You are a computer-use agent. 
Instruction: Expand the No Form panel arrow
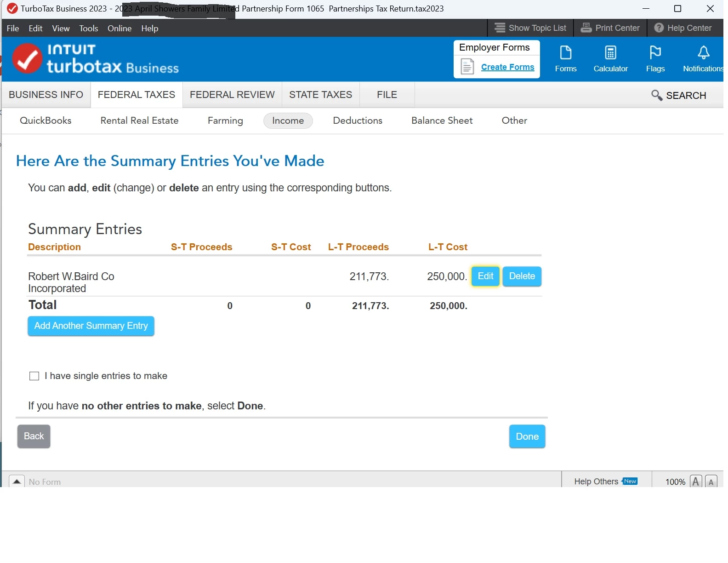[x=17, y=481]
